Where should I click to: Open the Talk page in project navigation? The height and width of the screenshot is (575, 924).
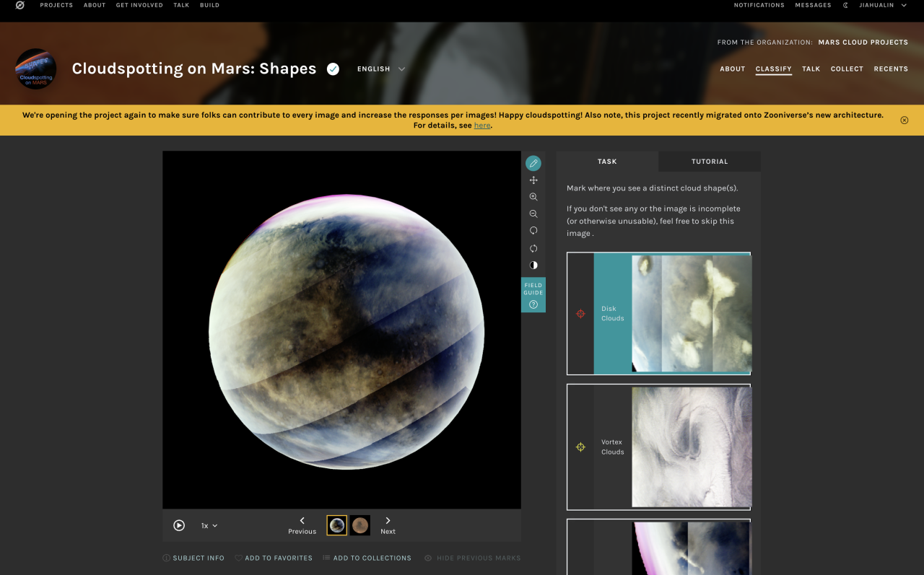pyautogui.click(x=811, y=69)
